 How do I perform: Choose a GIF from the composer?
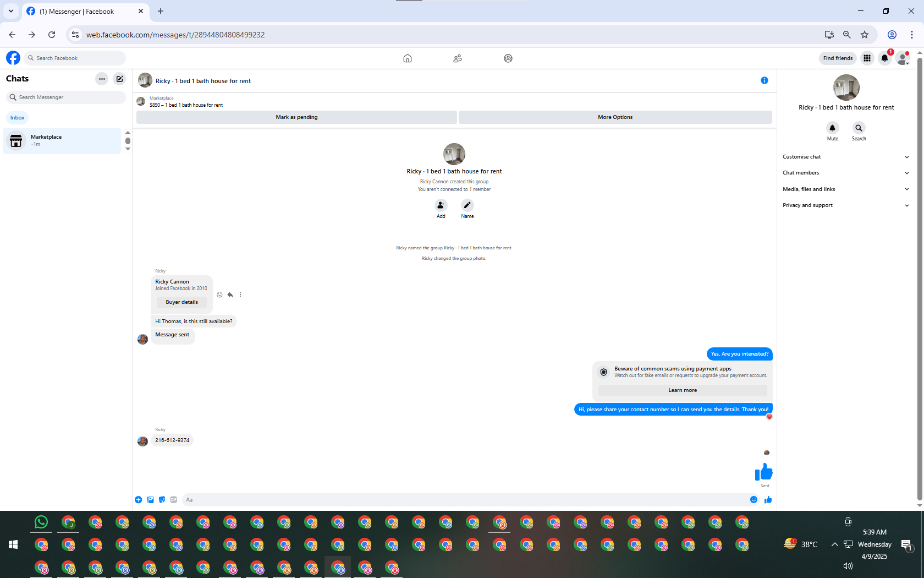tap(174, 500)
